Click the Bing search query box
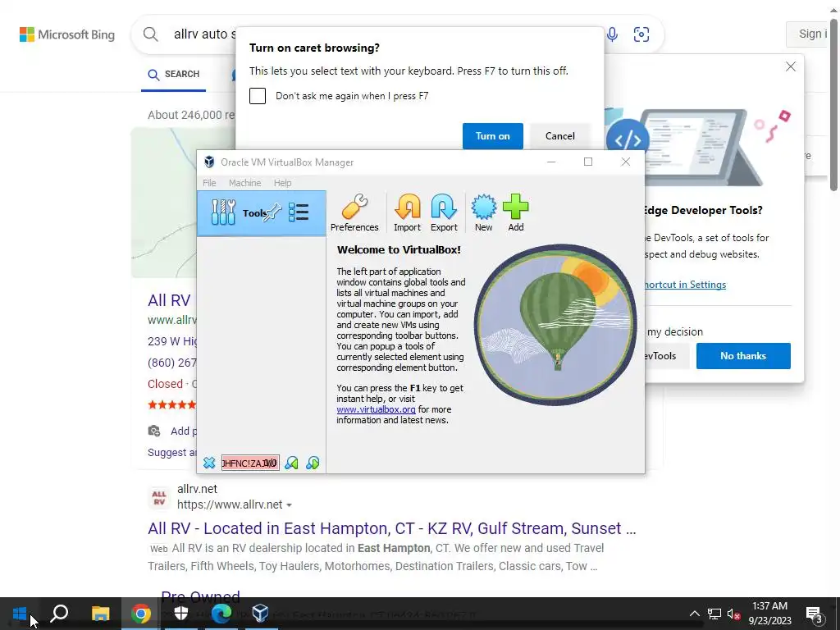 click(x=203, y=34)
